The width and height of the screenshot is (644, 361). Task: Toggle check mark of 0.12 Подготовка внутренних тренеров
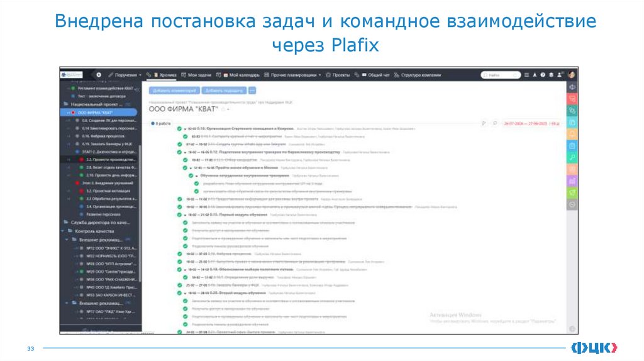(x=179, y=152)
